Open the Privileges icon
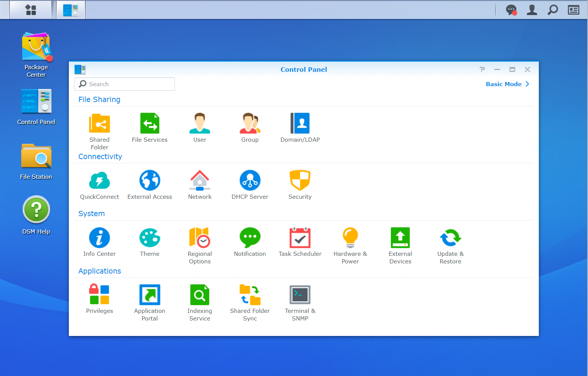 pyautogui.click(x=100, y=295)
